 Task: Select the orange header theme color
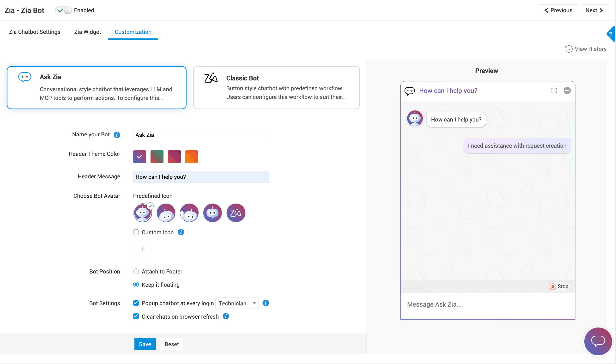[192, 157]
